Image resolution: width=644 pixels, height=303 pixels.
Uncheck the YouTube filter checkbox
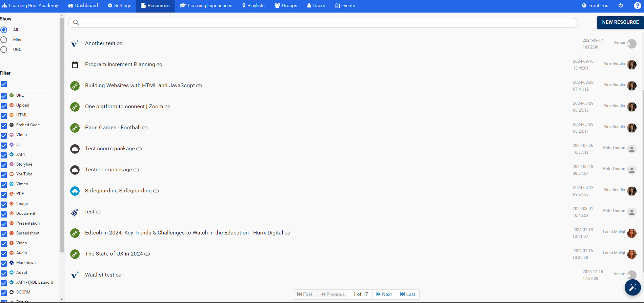pyautogui.click(x=4, y=175)
